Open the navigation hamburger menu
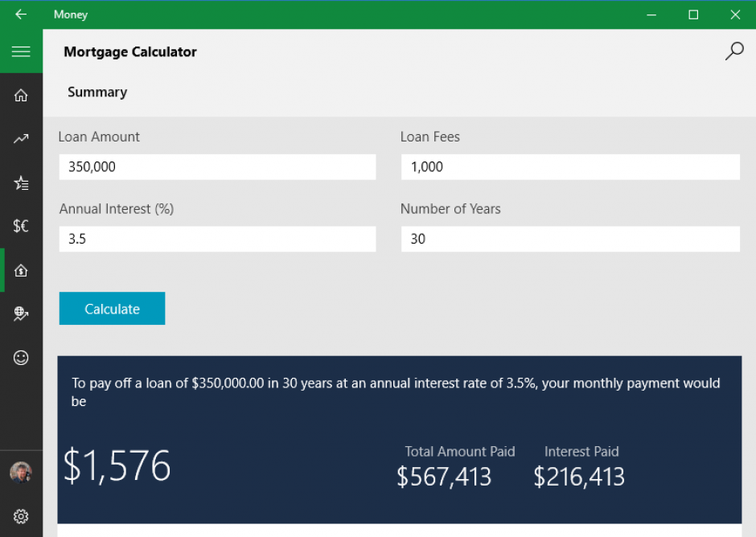This screenshot has width=756, height=537. pos(21,50)
